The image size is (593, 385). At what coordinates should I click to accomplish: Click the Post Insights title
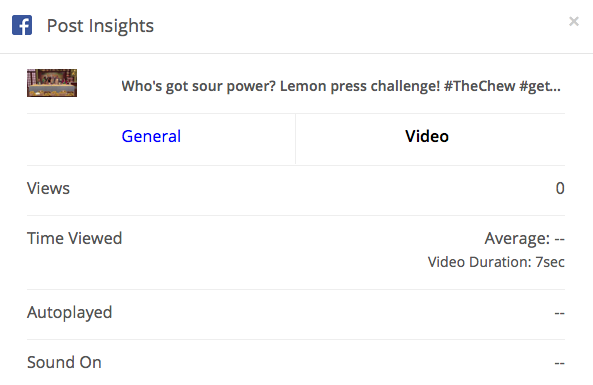tap(100, 26)
